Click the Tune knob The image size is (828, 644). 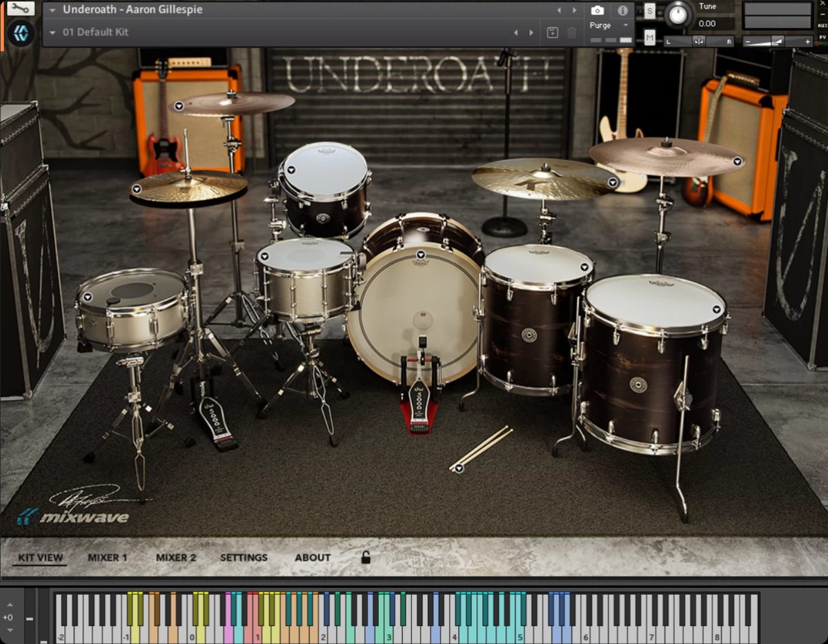click(678, 13)
